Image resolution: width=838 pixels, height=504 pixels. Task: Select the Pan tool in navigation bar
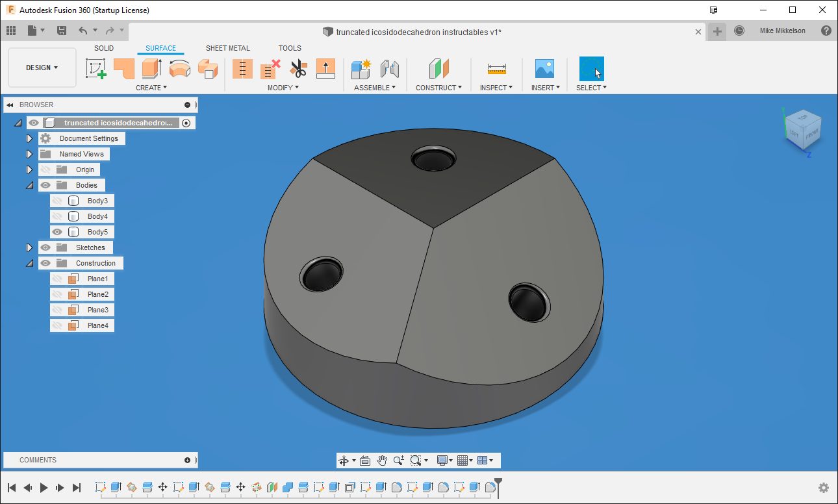(383, 460)
